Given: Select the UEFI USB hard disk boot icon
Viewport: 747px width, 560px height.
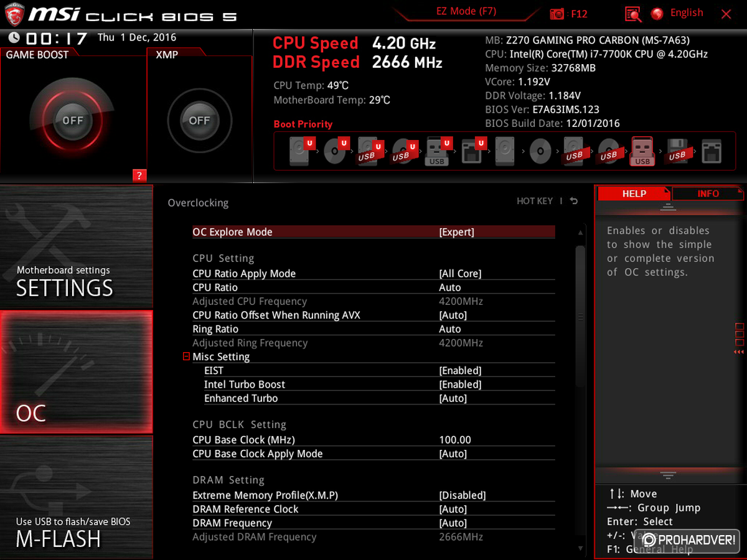Looking at the screenshot, I should click(x=370, y=151).
